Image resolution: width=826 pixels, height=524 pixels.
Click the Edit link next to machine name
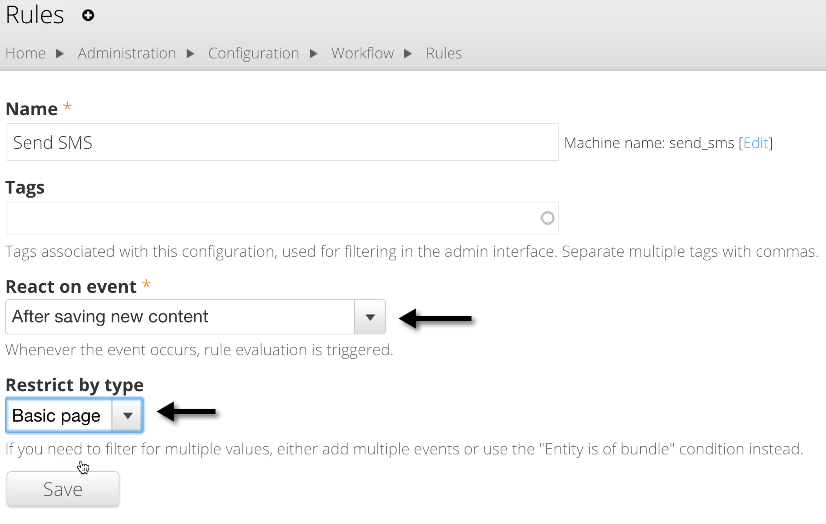(x=755, y=143)
